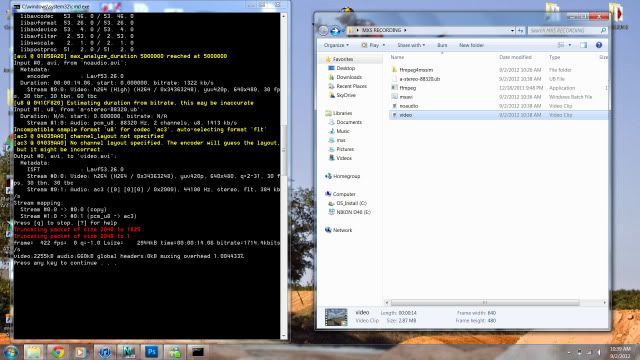
Task: Open the Documents library
Action: pyautogui.click(x=349, y=122)
